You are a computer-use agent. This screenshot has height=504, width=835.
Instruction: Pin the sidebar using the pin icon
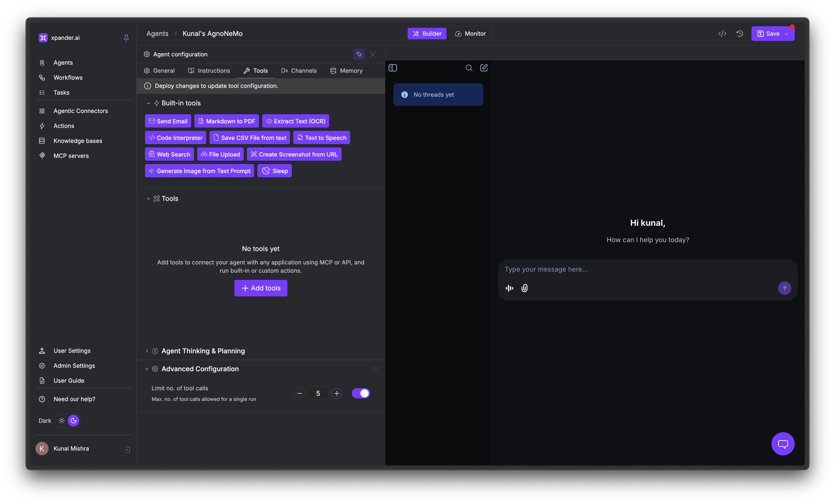pos(126,38)
